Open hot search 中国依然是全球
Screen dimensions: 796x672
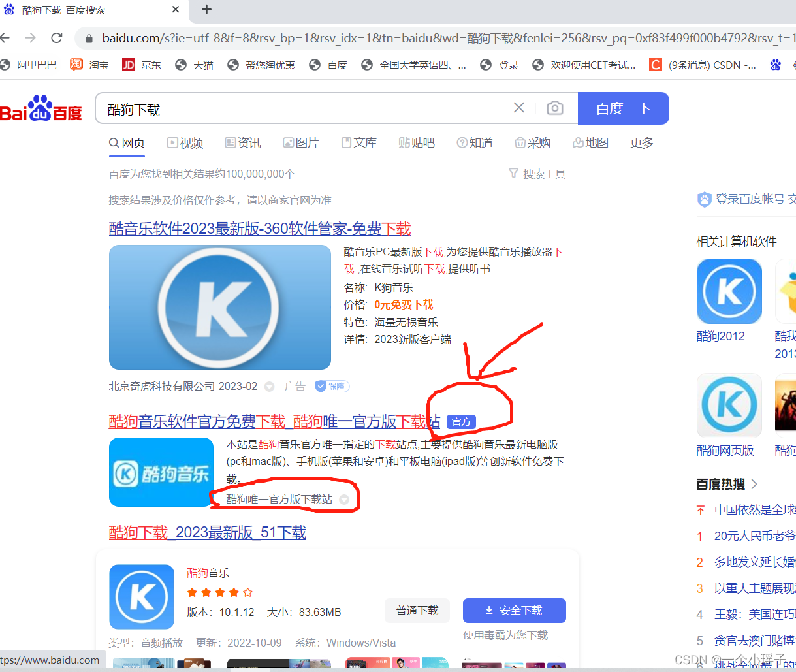(755, 509)
